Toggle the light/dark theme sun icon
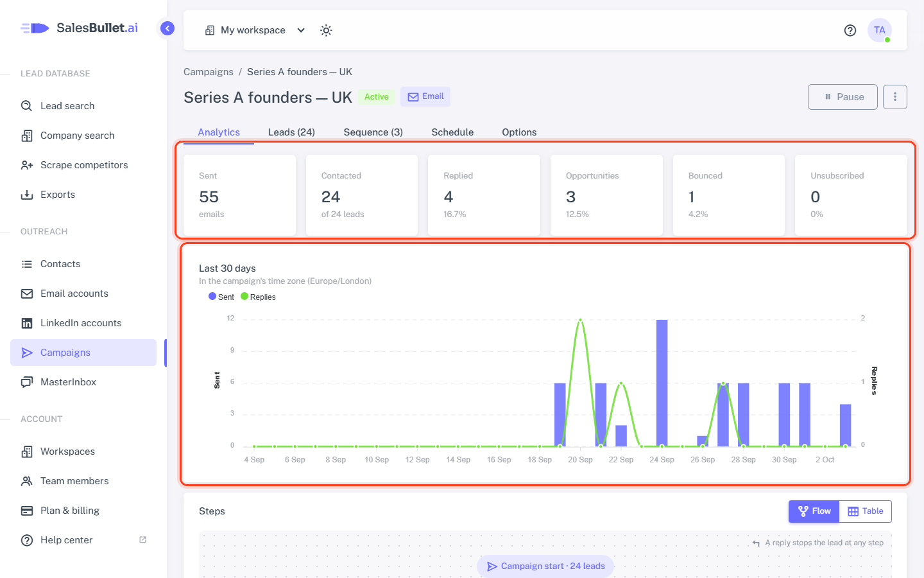 (326, 30)
